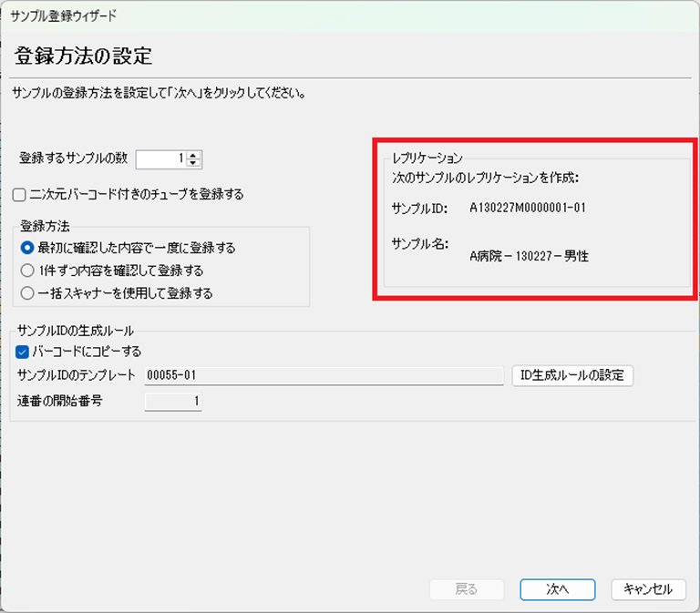This screenshot has height=613, width=700.
Task: Decrease sample count with the down arrow
Action: pos(192,164)
